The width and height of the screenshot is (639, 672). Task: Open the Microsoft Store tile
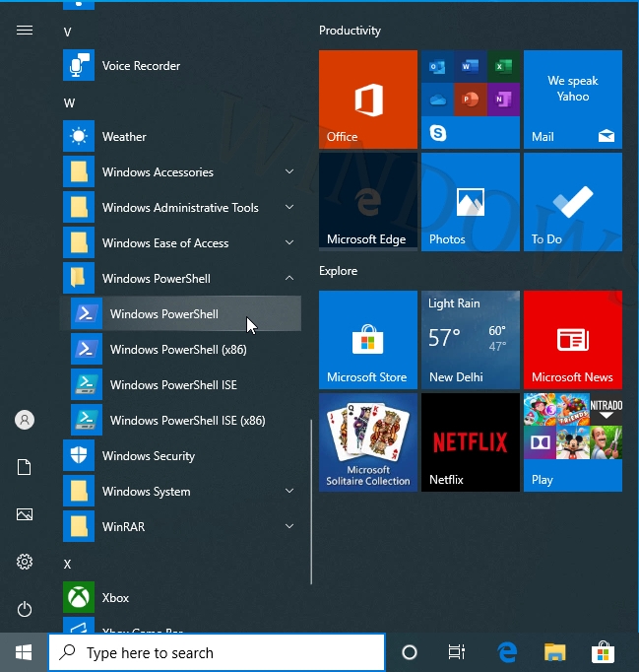368,340
